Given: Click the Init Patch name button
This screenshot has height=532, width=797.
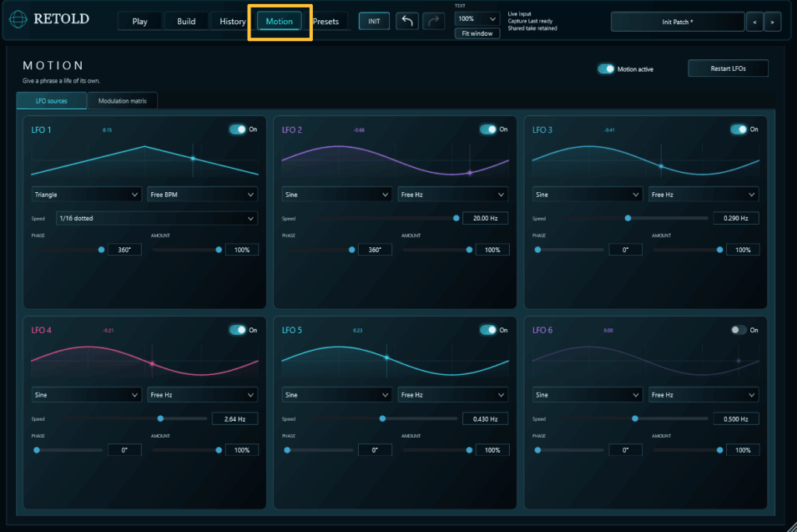Looking at the screenshot, I should pos(678,22).
